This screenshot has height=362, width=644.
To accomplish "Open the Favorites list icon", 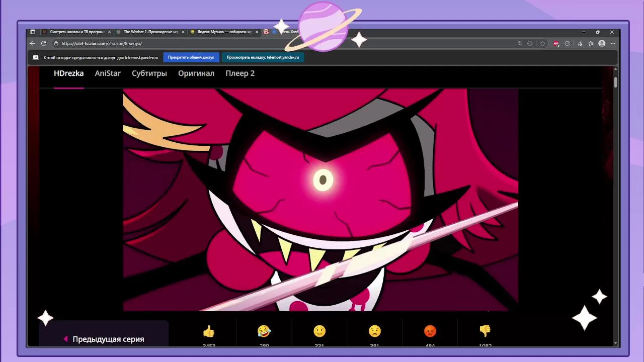I will tap(591, 44).
